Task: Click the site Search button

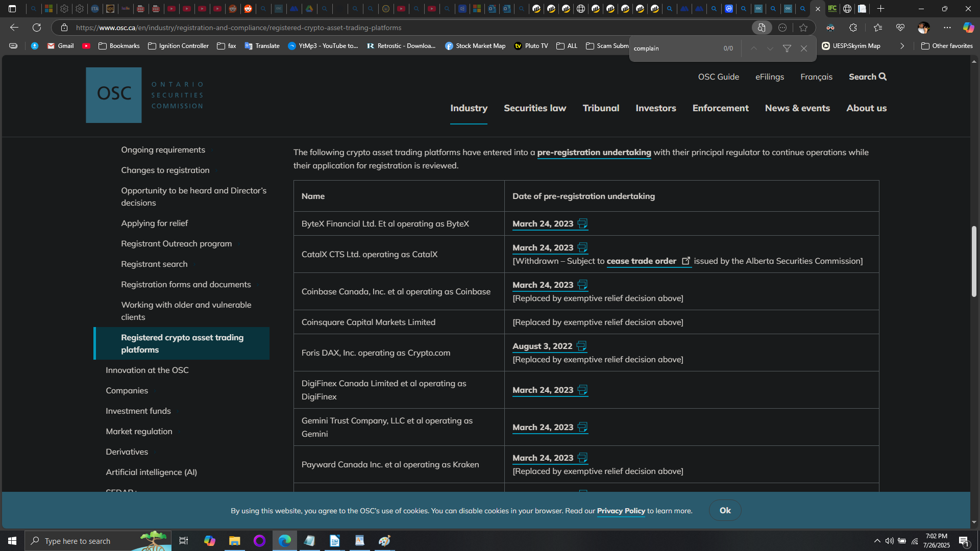Action: pyautogui.click(x=868, y=77)
